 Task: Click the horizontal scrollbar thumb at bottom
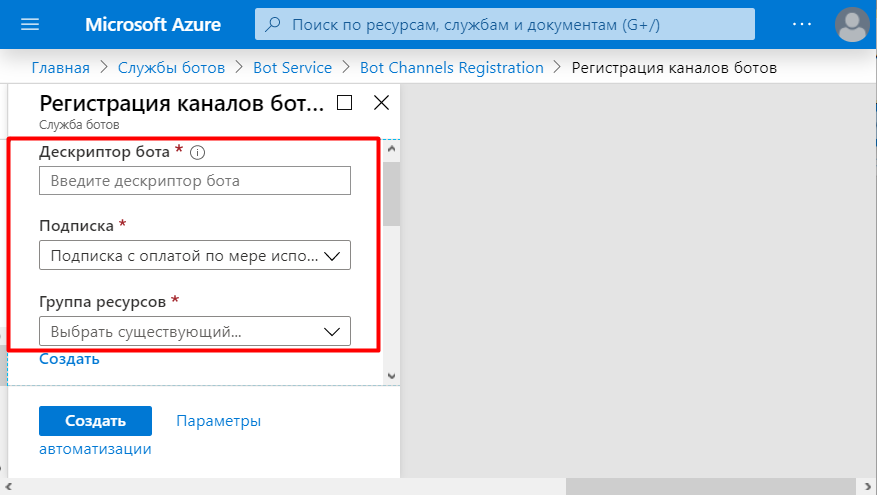pyautogui.click(x=710, y=486)
